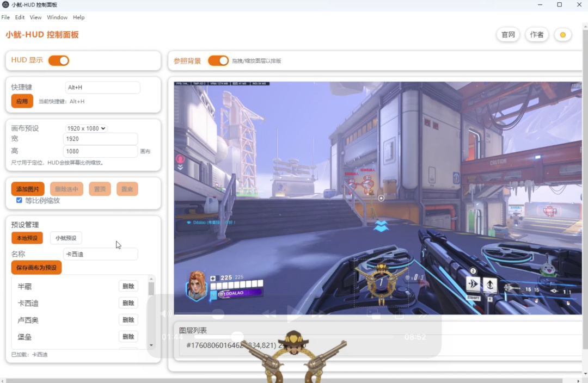Click the 应用 shortcut apply button

click(x=22, y=101)
